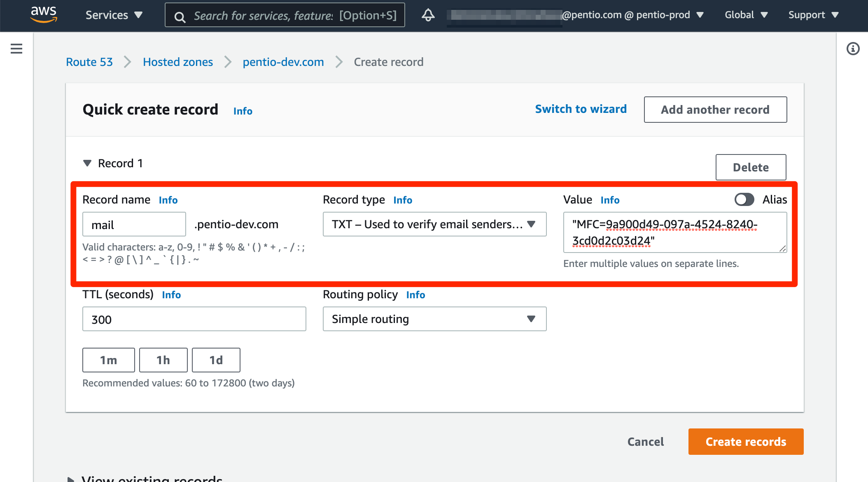Click the 'Create record' breadcrumb text
The width and height of the screenshot is (868, 482).
[389, 62]
